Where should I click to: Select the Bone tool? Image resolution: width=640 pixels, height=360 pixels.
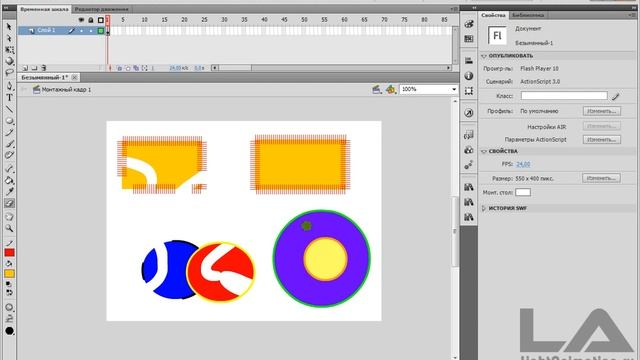9,169
